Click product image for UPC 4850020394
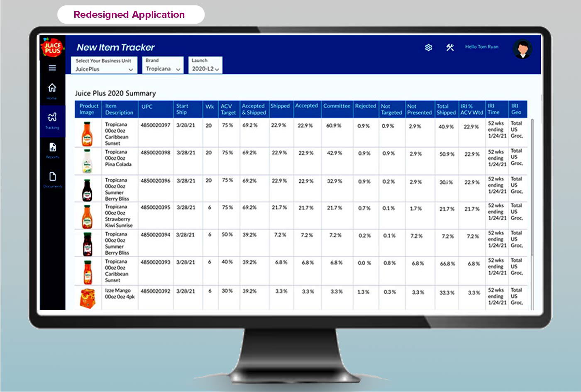Viewport: 581px width, 392px height. pos(87,244)
